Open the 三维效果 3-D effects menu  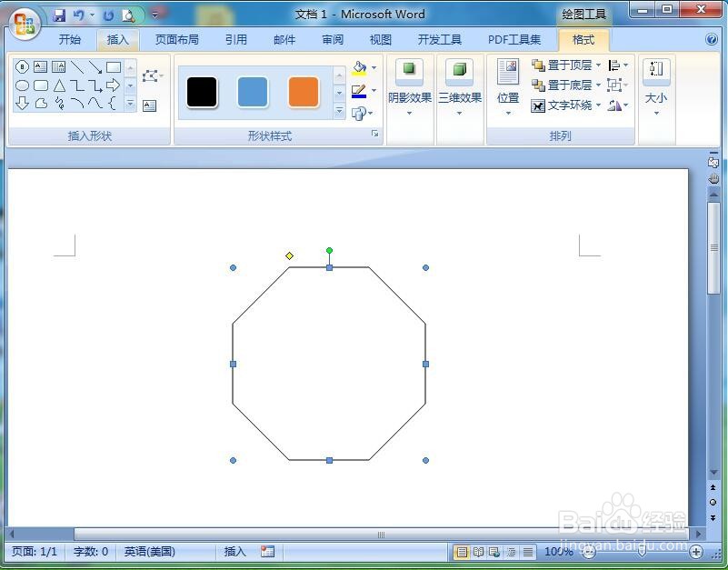(459, 88)
